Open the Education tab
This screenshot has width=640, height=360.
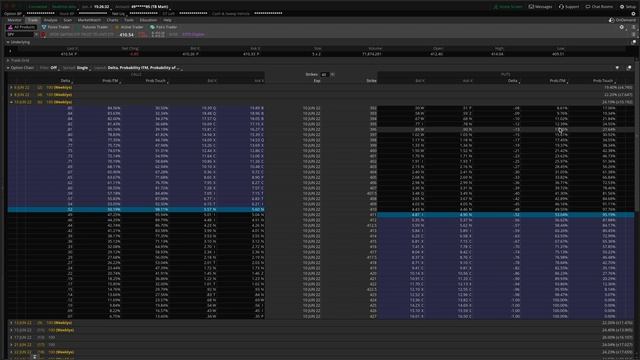(x=148, y=20)
